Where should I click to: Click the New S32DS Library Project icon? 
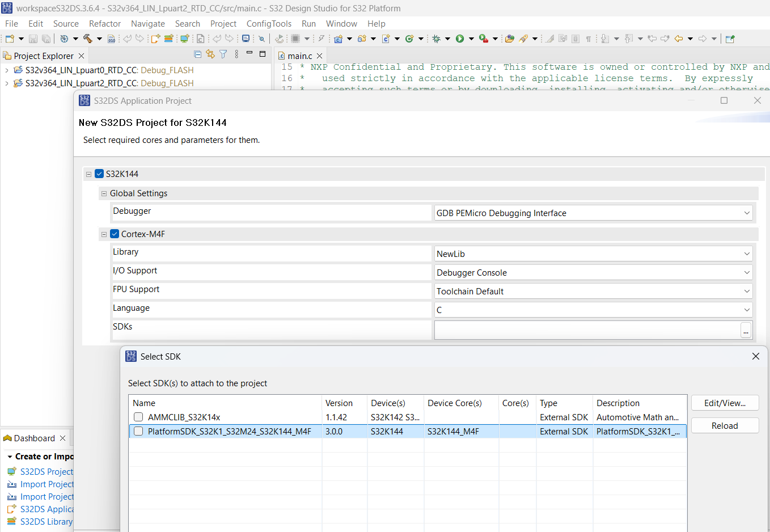[x=168, y=39]
